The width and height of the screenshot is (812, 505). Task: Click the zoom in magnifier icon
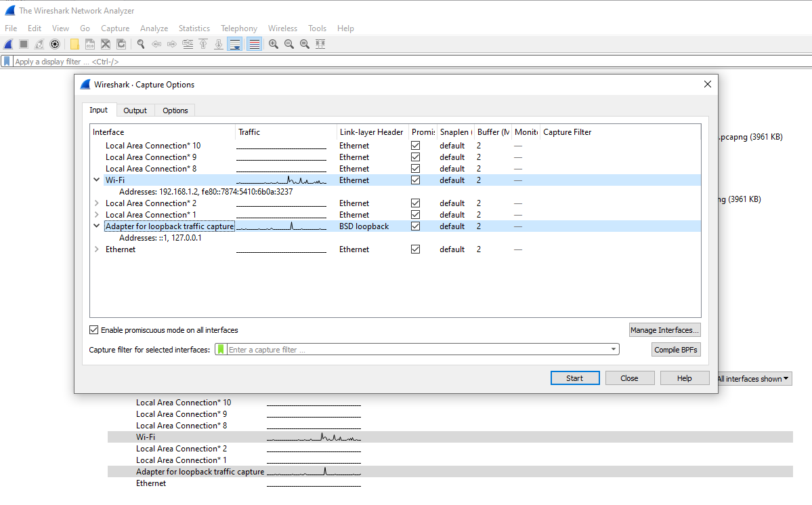tap(274, 44)
